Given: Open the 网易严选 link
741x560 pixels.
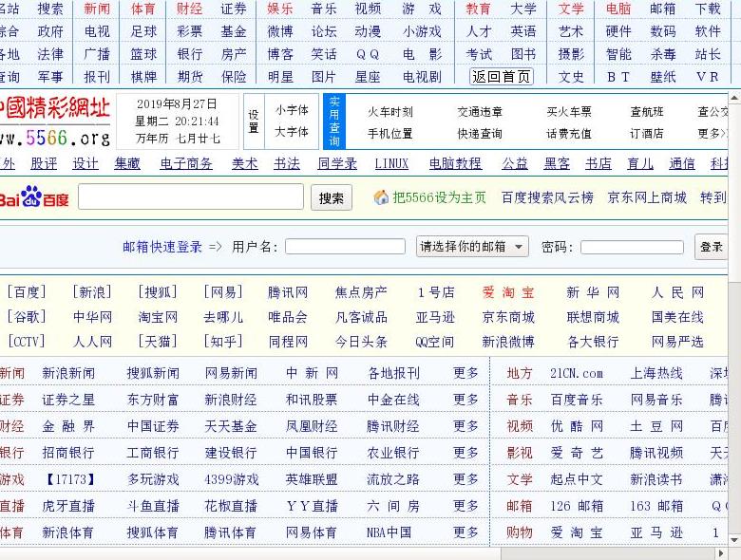Looking at the screenshot, I should [677, 342].
